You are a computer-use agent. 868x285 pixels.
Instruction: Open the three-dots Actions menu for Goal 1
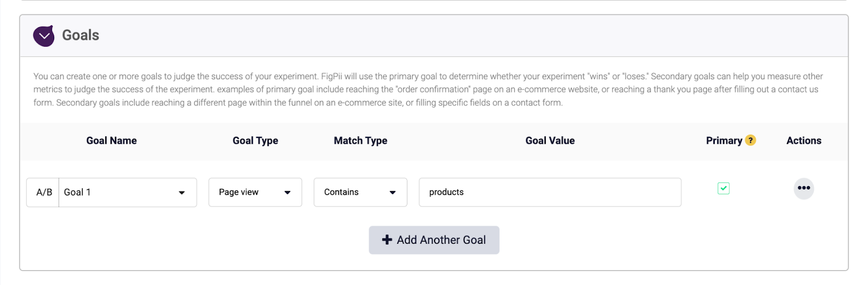coord(804,188)
